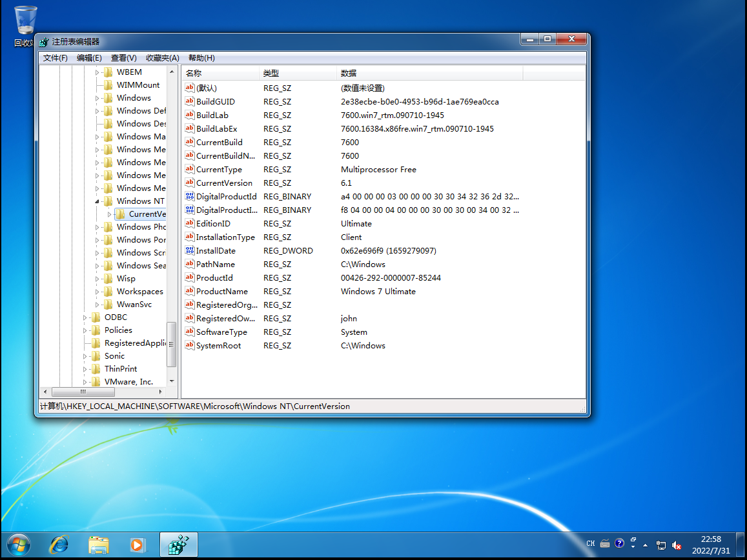Viewport: 747px width, 560px height.
Task: Expand the CurrentVersion subkey node
Action: pyautogui.click(x=110, y=214)
